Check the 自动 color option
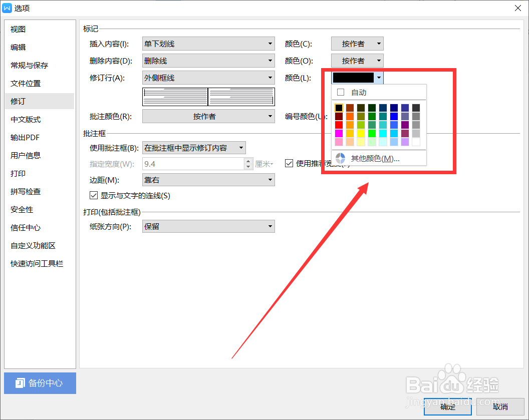Screen dimensions: 529x420 pyautogui.click(x=341, y=92)
